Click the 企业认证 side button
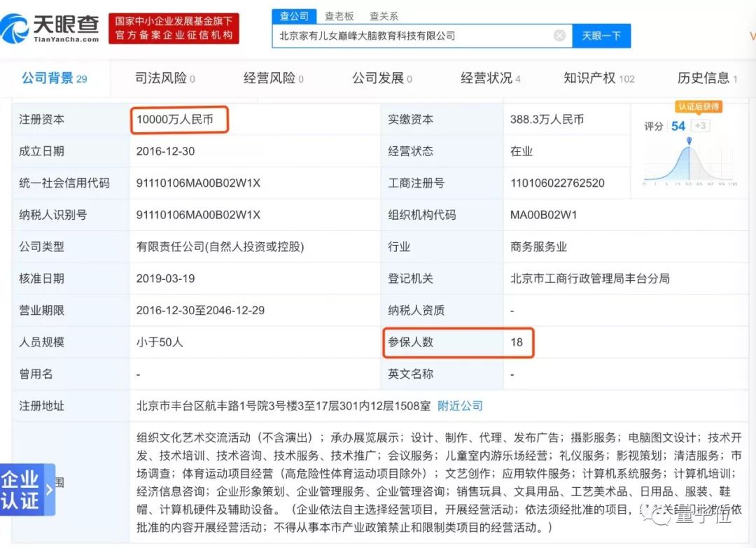 pyautogui.click(x=27, y=489)
